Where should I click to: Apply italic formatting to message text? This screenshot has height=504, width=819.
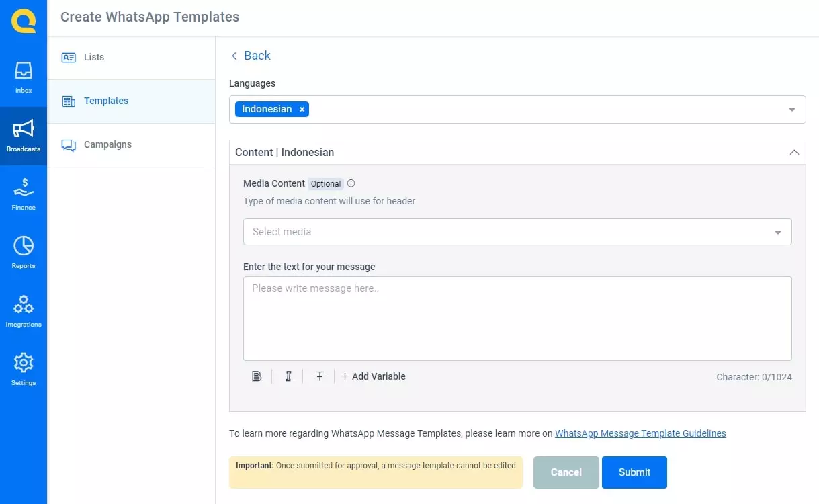tap(288, 376)
